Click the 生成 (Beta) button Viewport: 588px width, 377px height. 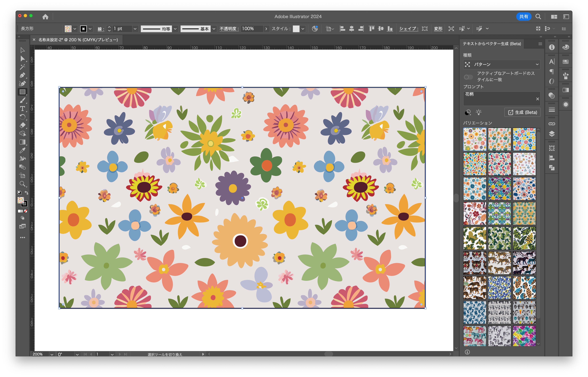(x=522, y=112)
